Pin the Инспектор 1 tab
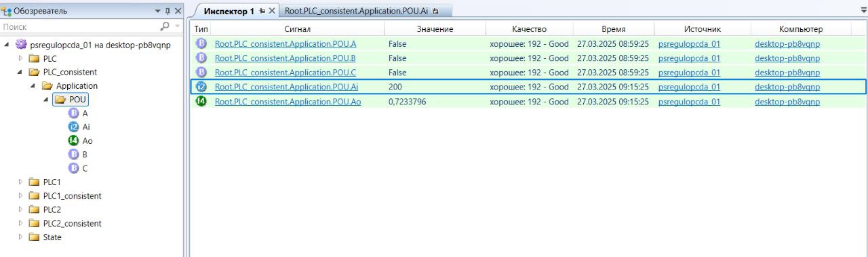 tap(262, 12)
